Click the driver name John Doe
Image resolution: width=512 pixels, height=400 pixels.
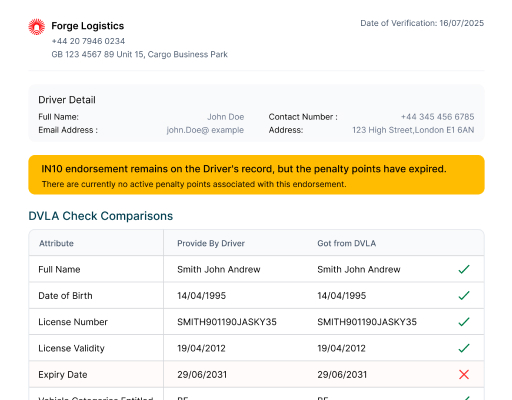(x=226, y=117)
